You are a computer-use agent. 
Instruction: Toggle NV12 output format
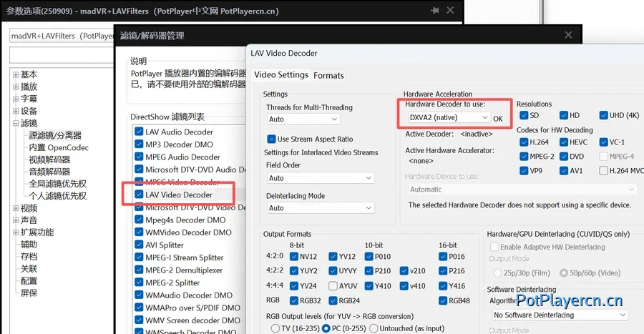(x=293, y=257)
